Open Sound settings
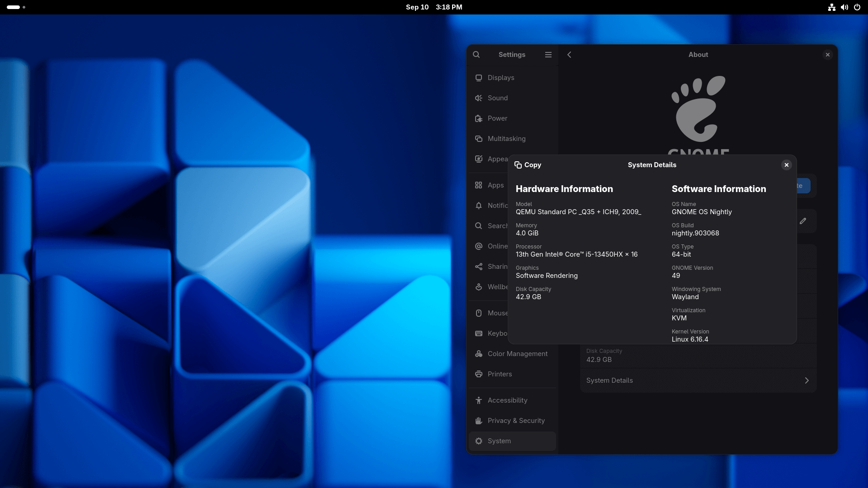This screenshot has width=868, height=488. point(497,98)
